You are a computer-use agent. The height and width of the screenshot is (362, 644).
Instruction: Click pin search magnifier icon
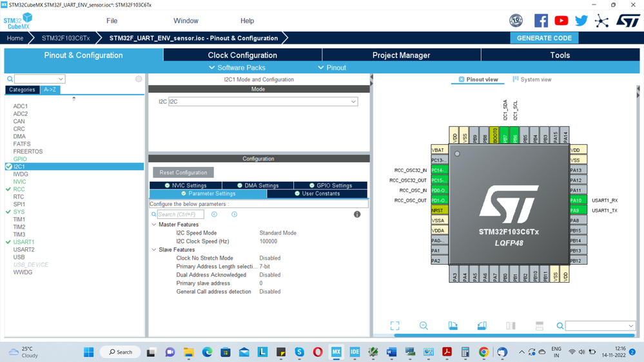click(560, 326)
